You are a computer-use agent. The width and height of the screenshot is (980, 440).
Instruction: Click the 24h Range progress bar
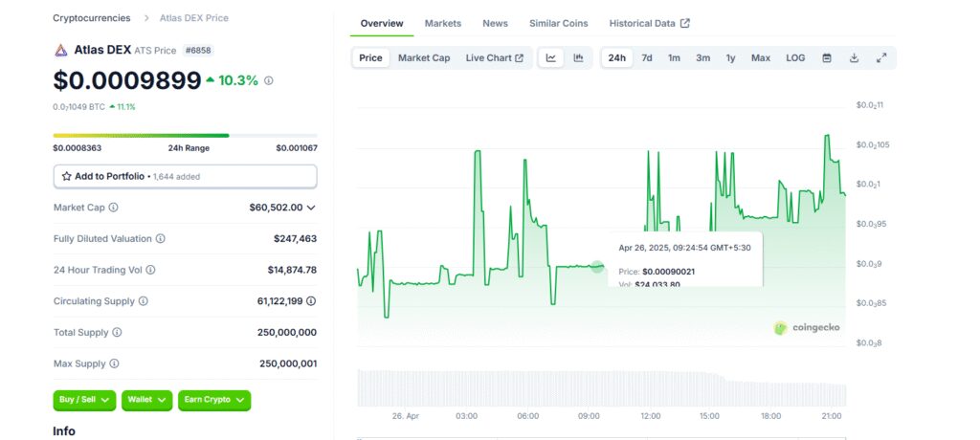tap(185, 135)
